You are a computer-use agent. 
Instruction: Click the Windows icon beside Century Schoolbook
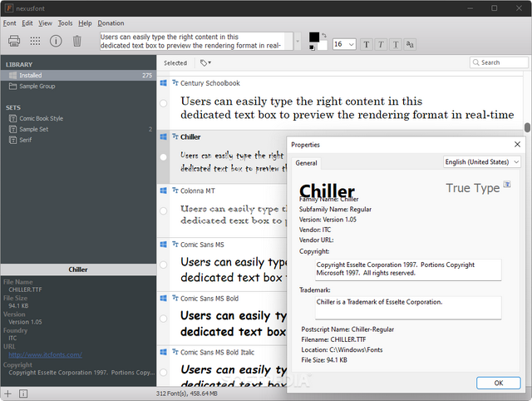click(x=164, y=83)
